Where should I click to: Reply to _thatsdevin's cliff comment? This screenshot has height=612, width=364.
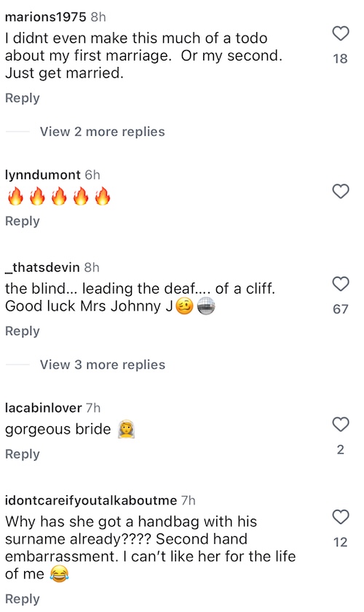pos(23,331)
